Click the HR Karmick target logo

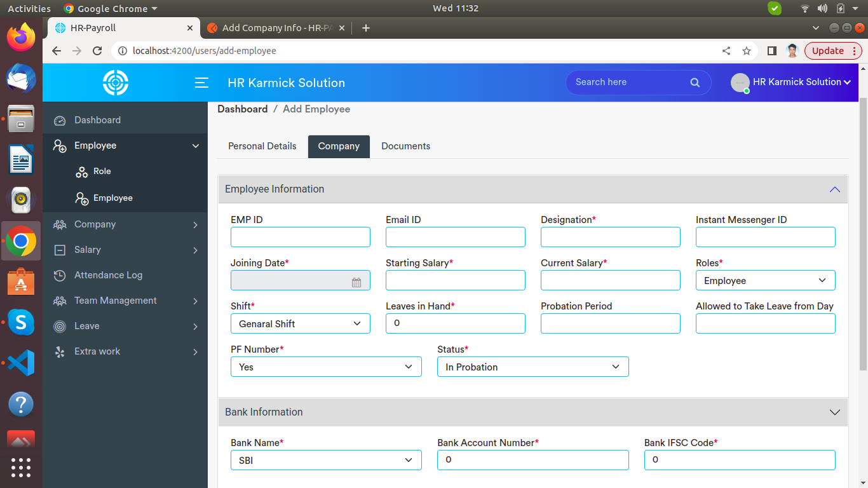click(x=116, y=83)
